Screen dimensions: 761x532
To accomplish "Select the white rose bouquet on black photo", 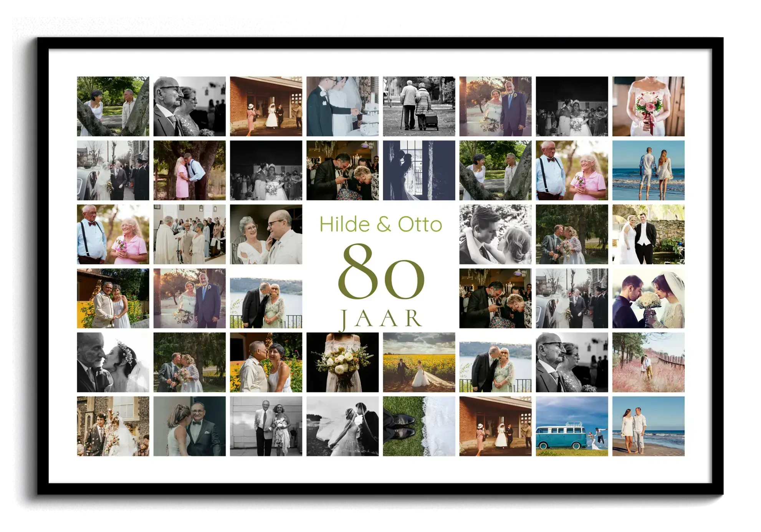I will tap(342, 362).
